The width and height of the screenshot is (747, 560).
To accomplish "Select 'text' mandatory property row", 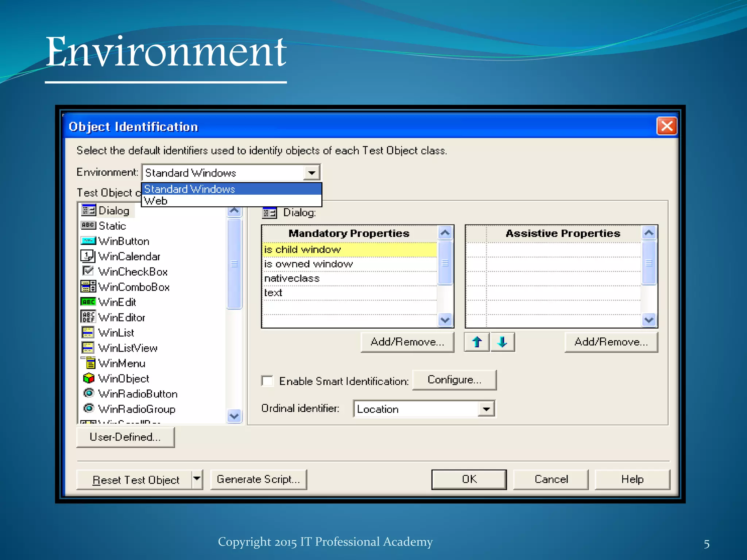I will point(349,293).
